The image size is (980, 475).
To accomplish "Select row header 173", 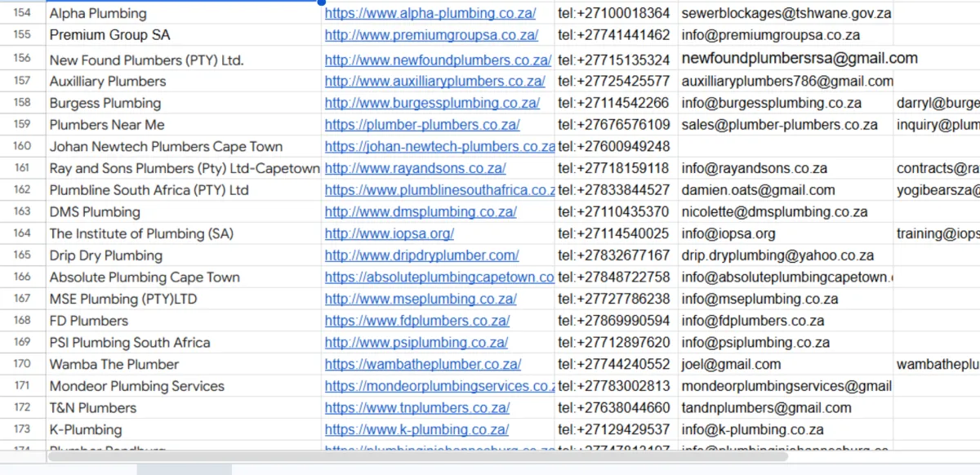I will pyautogui.click(x=23, y=430).
